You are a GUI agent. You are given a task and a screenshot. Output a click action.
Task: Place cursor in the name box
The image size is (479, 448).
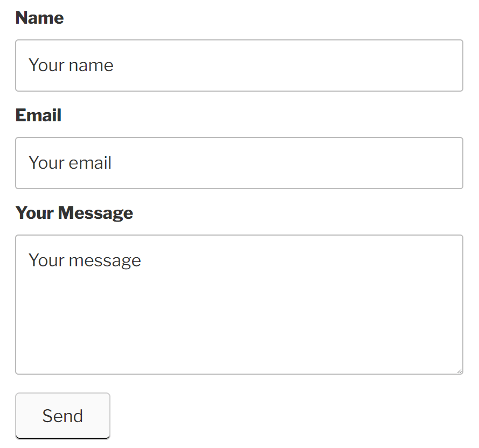coord(239,65)
